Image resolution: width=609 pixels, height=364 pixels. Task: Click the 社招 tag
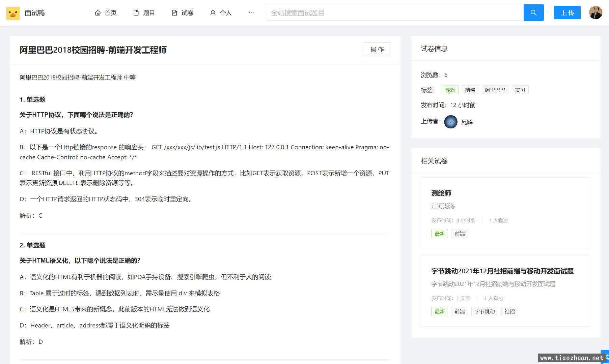(x=509, y=311)
